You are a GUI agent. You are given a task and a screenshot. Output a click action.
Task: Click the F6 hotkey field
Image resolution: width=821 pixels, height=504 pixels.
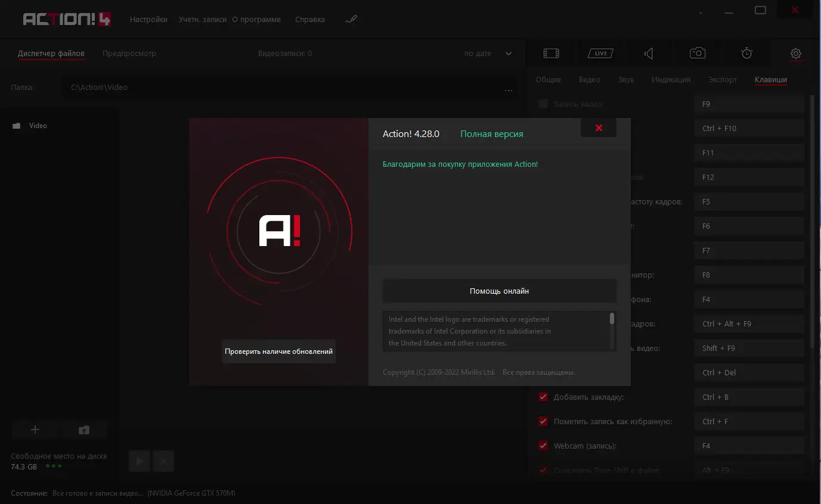pyautogui.click(x=749, y=226)
